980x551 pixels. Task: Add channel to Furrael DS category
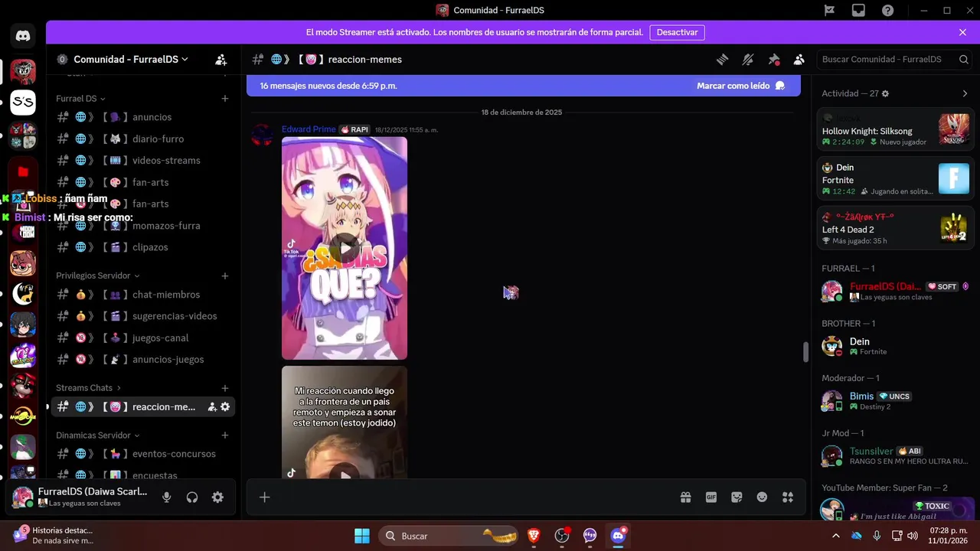225,99
